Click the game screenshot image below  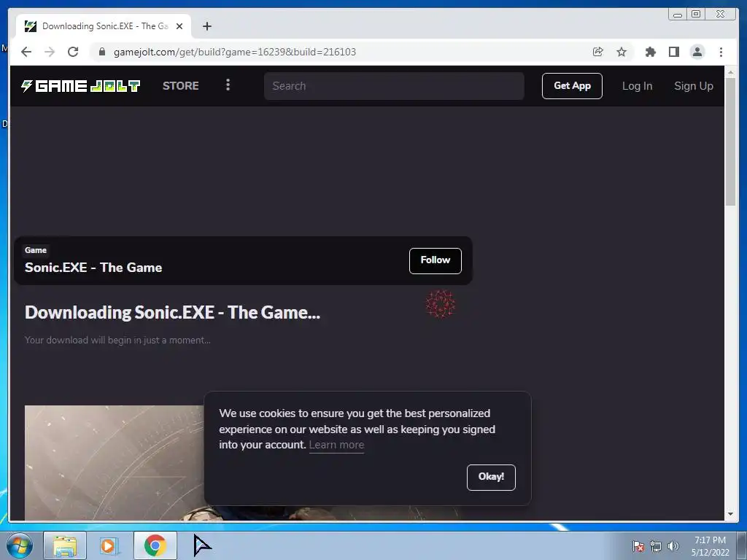pyautogui.click(x=115, y=462)
